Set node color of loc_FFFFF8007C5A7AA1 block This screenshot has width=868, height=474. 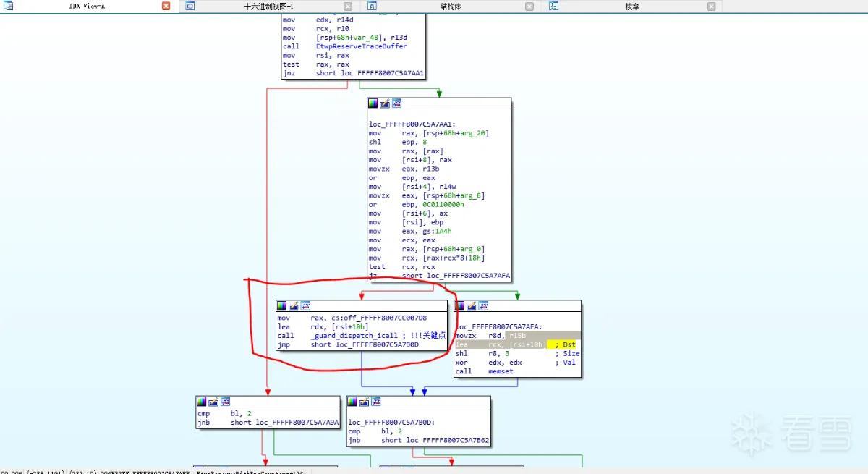[x=373, y=103]
